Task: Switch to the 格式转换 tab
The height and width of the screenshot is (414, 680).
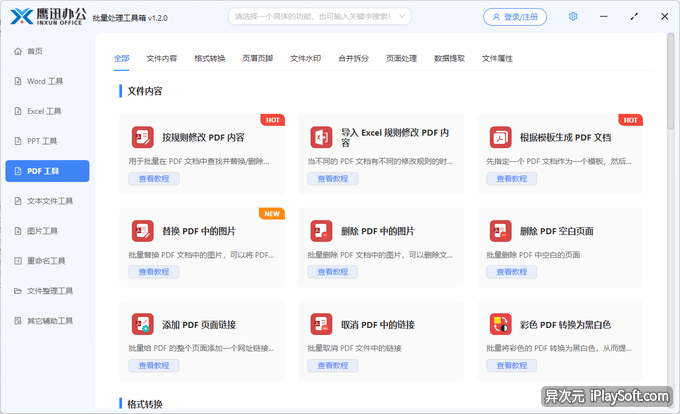Action: tap(209, 58)
